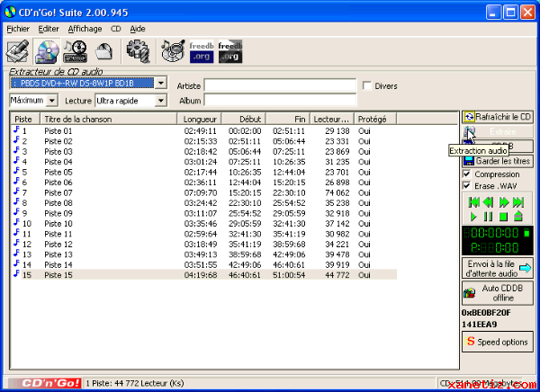Select the row Piste 05
This screenshot has height=392, width=540.
pyautogui.click(x=204, y=172)
